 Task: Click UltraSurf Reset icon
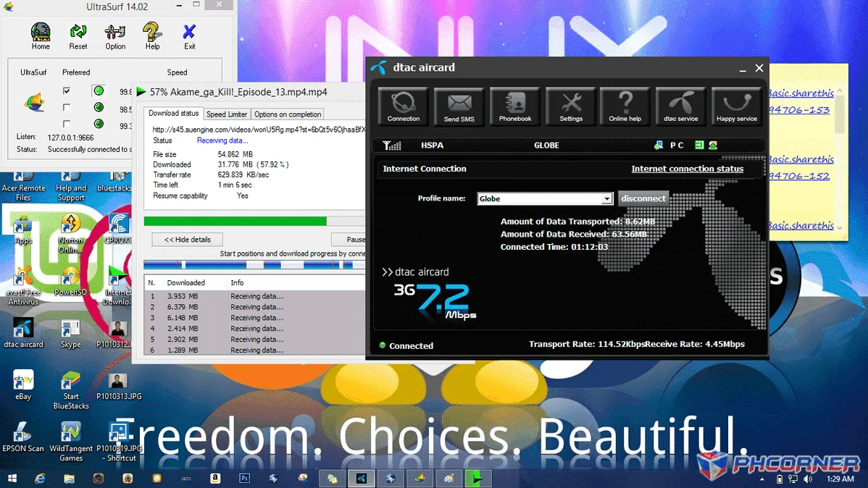click(x=78, y=36)
